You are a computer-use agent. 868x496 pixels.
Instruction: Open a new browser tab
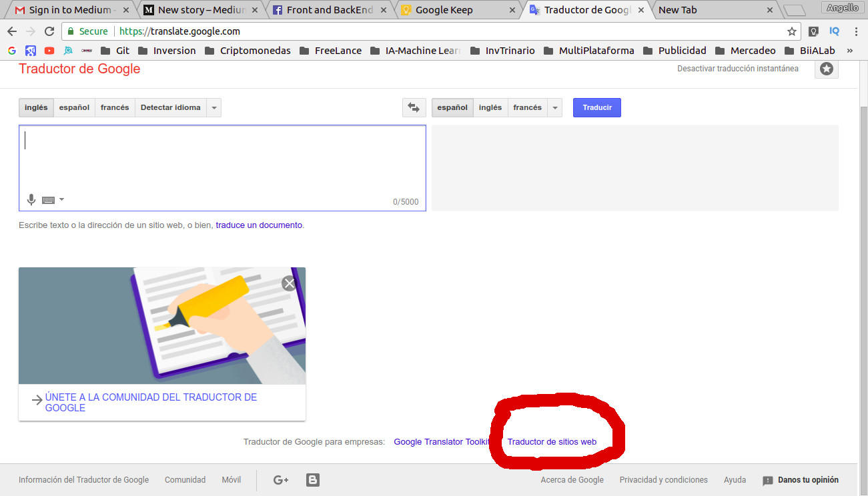(794, 10)
